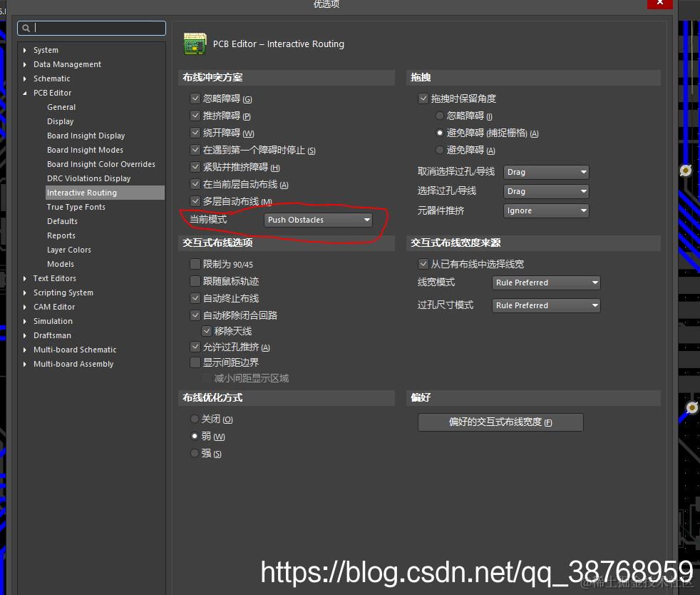700x595 pixels.
Task: Expand the Scripting System node
Action: point(24,293)
